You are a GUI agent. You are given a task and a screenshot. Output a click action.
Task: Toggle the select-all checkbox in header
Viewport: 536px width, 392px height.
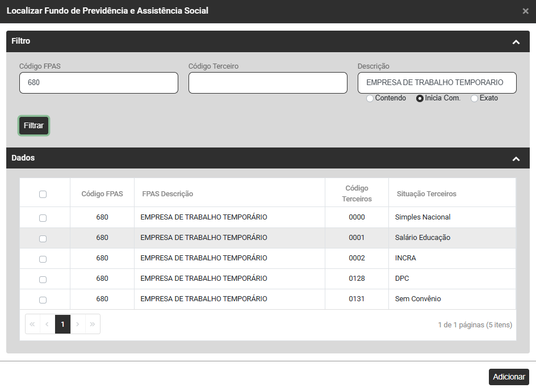click(x=43, y=195)
